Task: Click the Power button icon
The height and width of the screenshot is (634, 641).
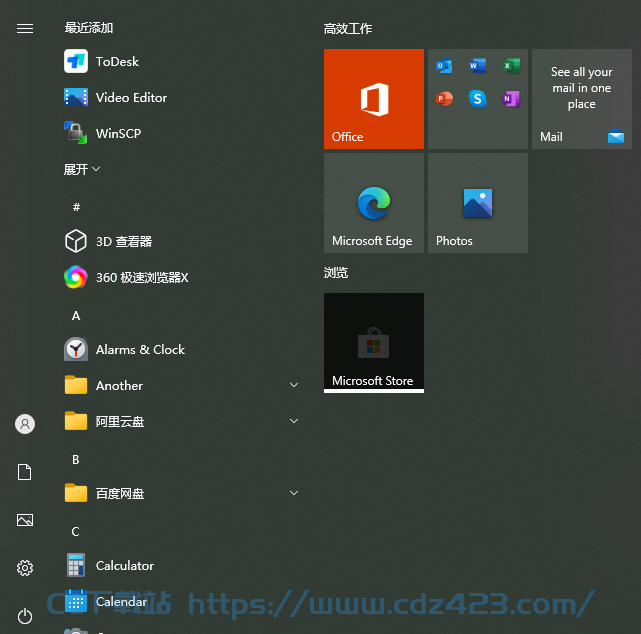Action: pos(25,616)
